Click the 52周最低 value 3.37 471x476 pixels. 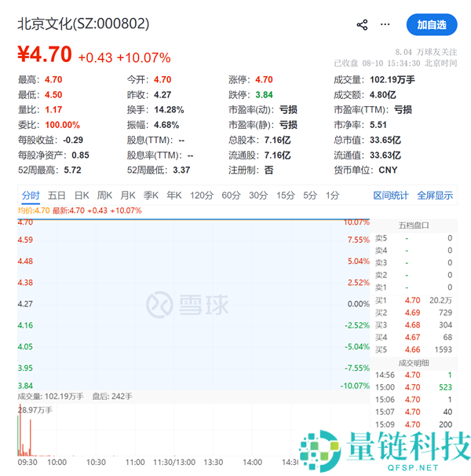(181, 170)
